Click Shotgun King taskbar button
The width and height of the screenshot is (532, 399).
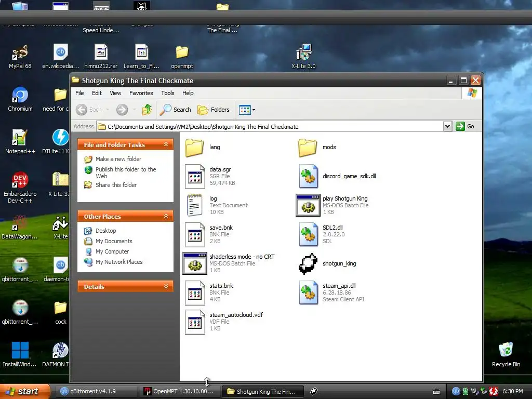coord(262,392)
